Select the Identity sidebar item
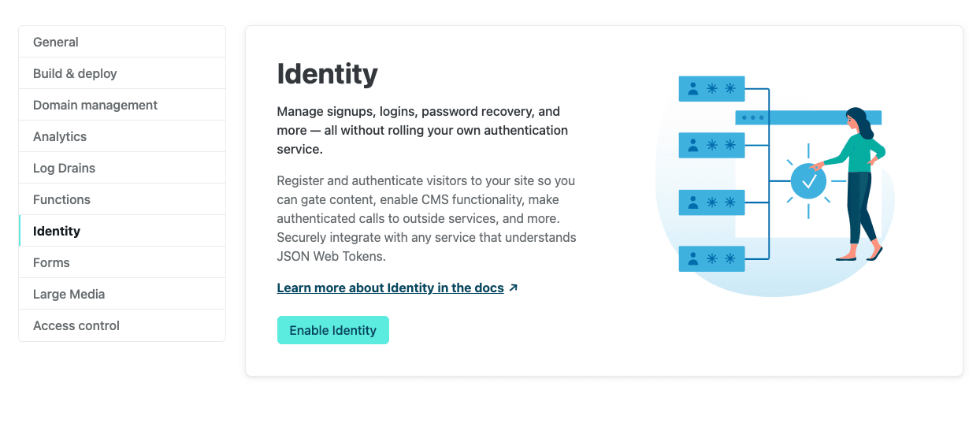This screenshot has height=438, width=980. (122, 231)
